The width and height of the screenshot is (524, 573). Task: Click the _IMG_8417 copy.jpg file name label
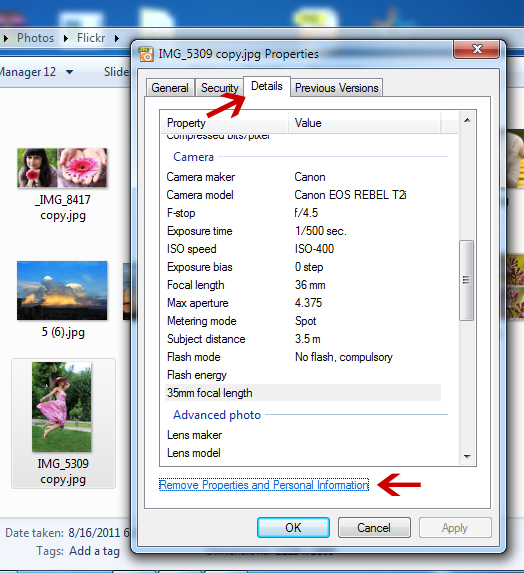63,208
